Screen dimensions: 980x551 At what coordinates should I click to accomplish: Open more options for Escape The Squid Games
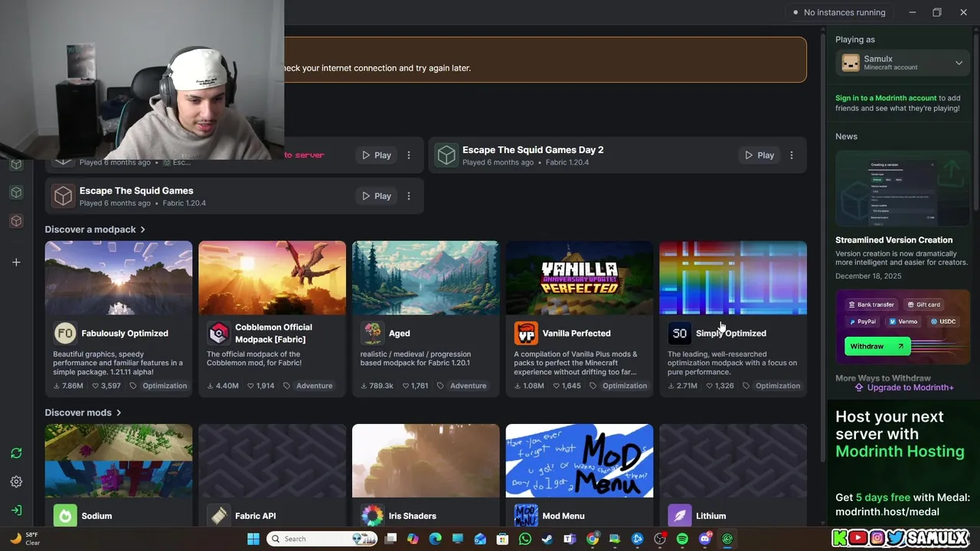pyautogui.click(x=409, y=196)
